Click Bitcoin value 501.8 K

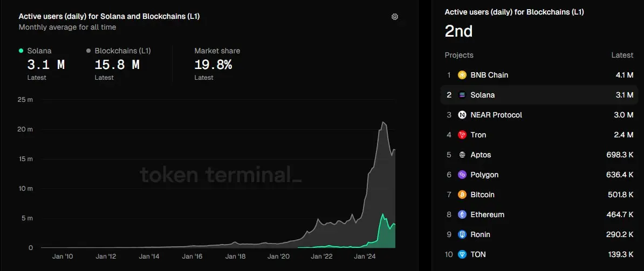click(x=620, y=194)
